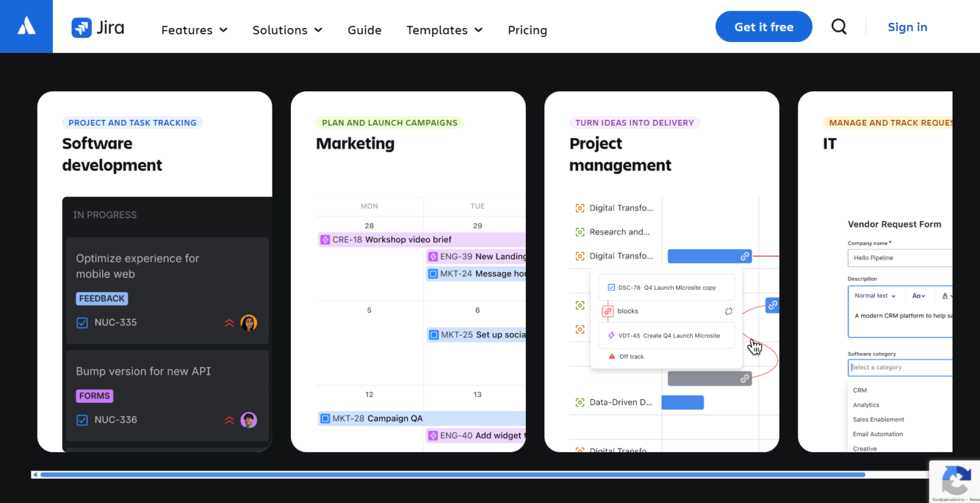This screenshot has width=980, height=503.
Task: Toggle the DSC-78 task checkbox
Action: [x=611, y=288]
